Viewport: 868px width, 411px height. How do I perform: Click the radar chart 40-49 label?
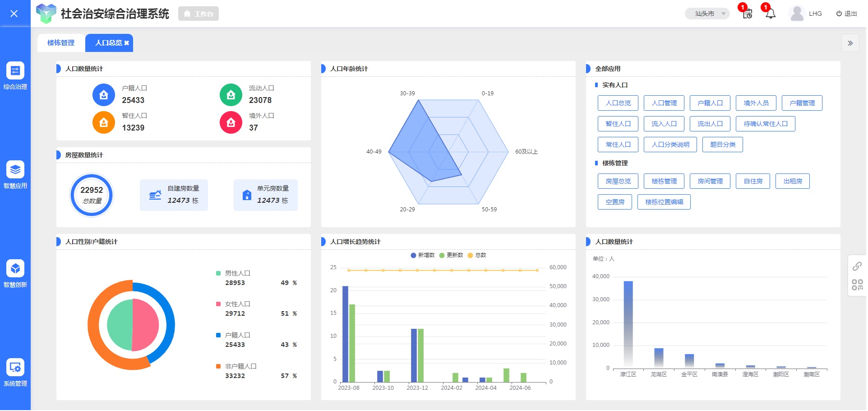click(x=374, y=152)
